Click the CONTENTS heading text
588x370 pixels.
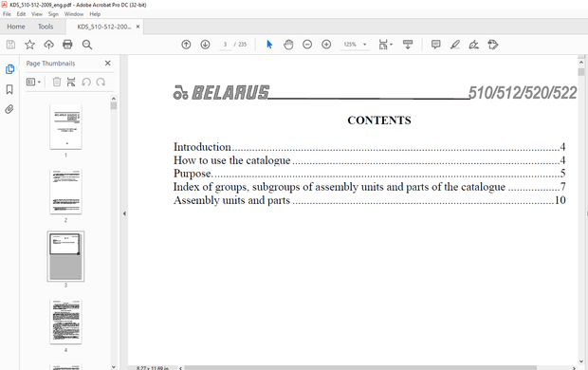(x=379, y=120)
